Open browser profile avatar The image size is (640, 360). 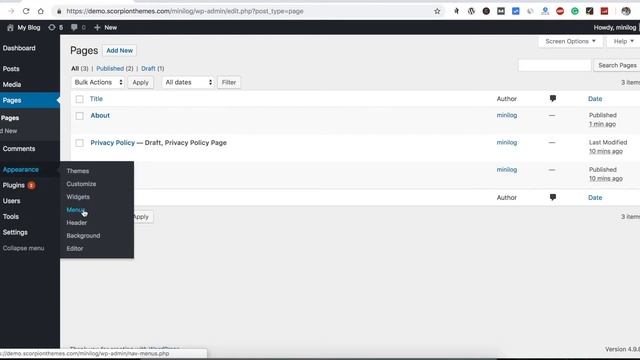[626, 11]
